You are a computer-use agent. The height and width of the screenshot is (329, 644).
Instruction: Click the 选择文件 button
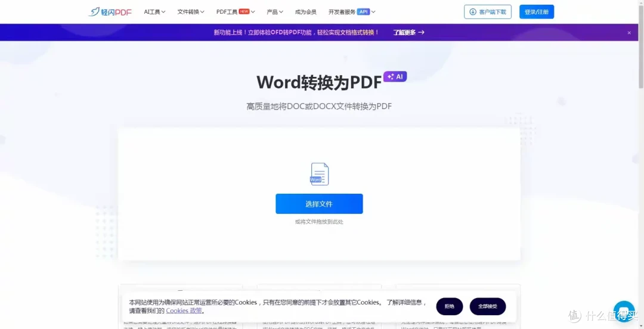pyautogui.click(x=319, y=204)
